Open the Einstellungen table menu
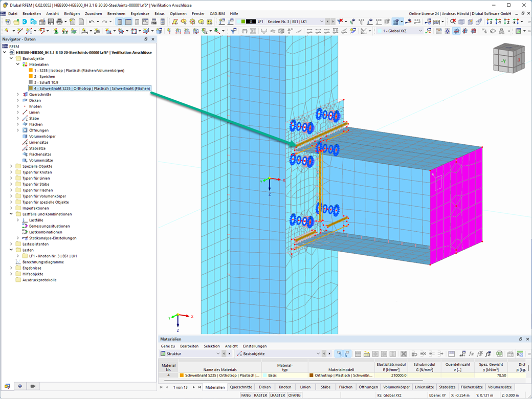This screenshot has height=399, width=532. coord(254,346)
